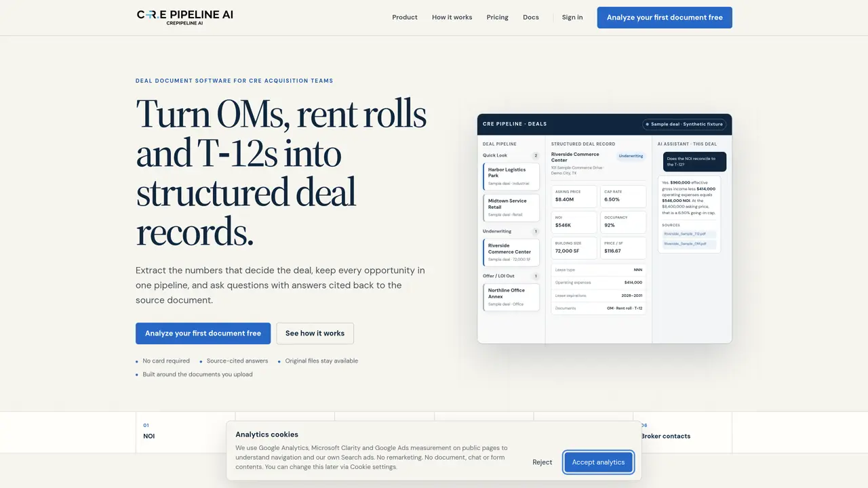Select the Broker contacts feature tab
868x488 pixels.
682,432
